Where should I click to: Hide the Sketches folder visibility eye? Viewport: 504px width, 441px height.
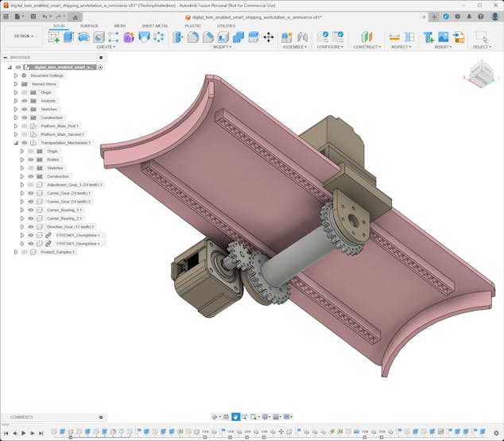(x=24, y=109)
